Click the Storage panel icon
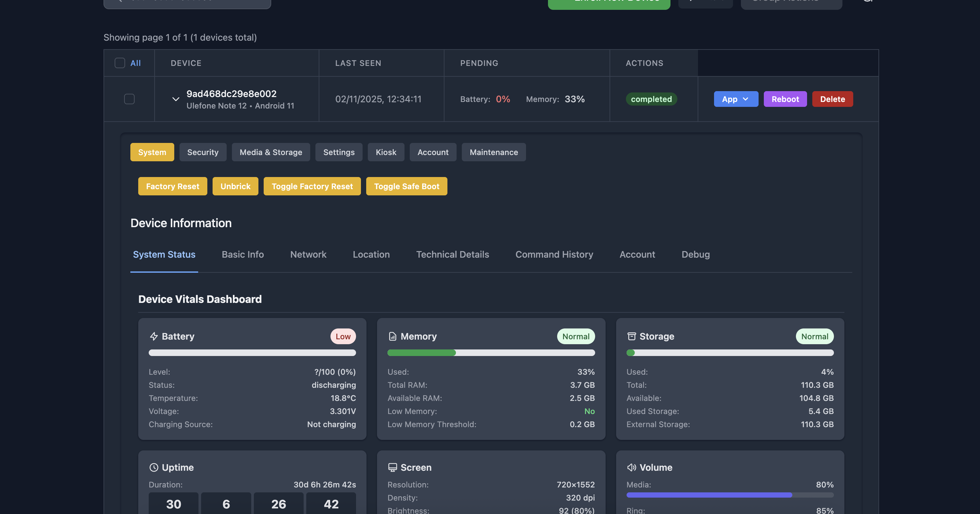 coord(631,336)
